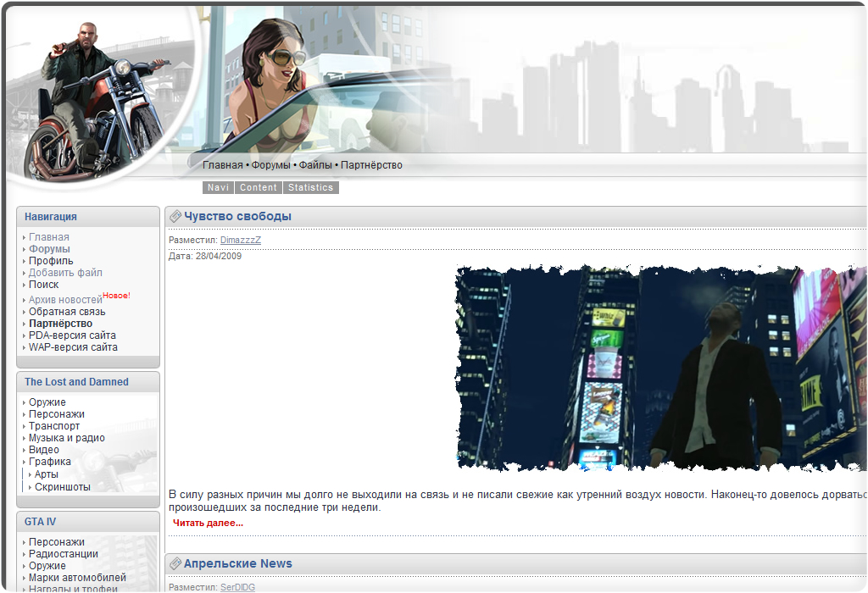Viewport: 868px width, 593px height.
Task: Open the night city news screenshot
Action: 661,369
